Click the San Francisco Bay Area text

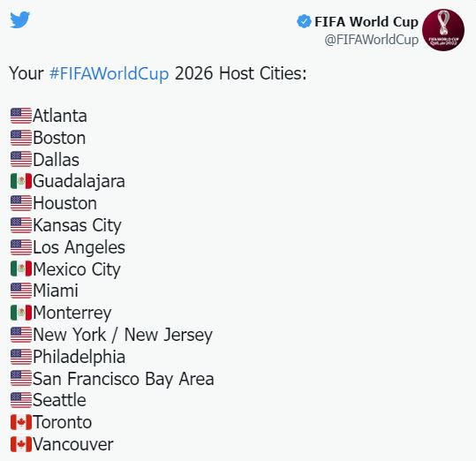(124, 379)
